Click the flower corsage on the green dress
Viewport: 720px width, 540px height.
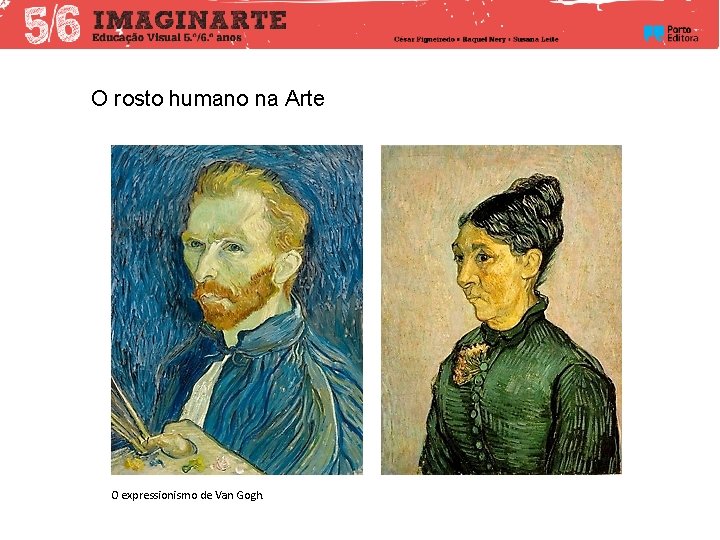pos(470,362)
